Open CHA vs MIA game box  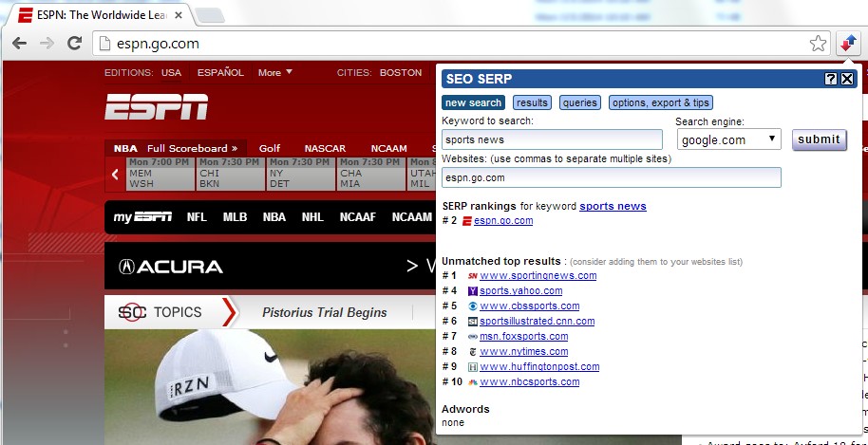tap(370, 174)
